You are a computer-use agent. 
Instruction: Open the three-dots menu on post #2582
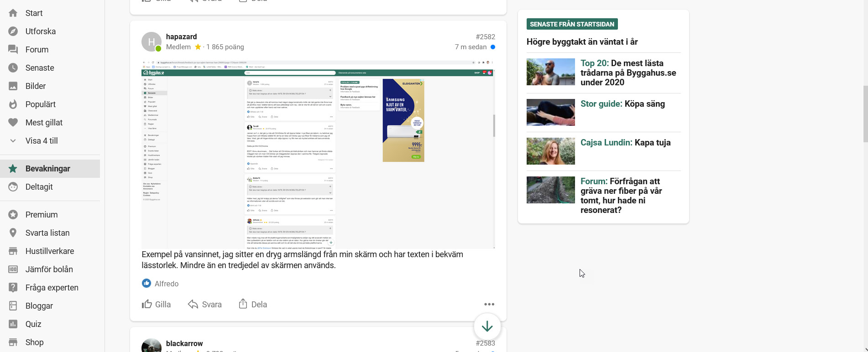(489, 304)
